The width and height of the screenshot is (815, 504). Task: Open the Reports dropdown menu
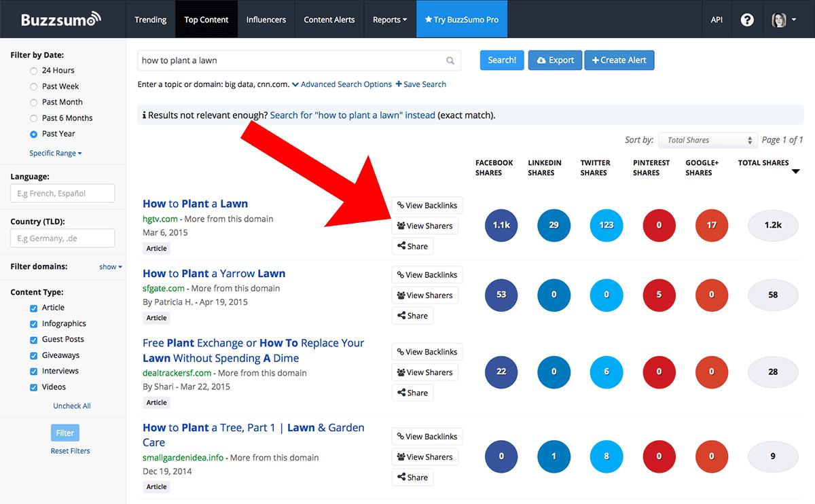click(390, 20)
